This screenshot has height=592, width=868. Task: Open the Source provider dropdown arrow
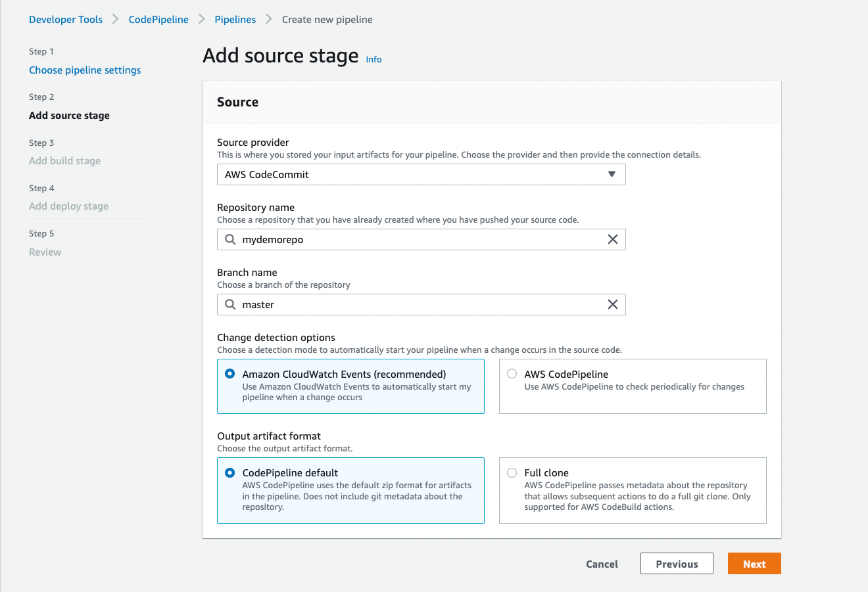point(612,174)
